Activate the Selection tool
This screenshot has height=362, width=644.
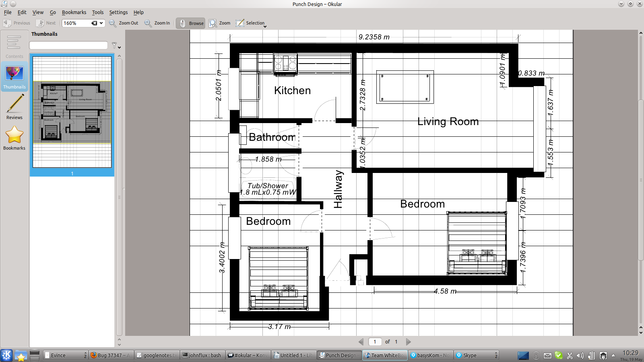[x=250, y=23]
